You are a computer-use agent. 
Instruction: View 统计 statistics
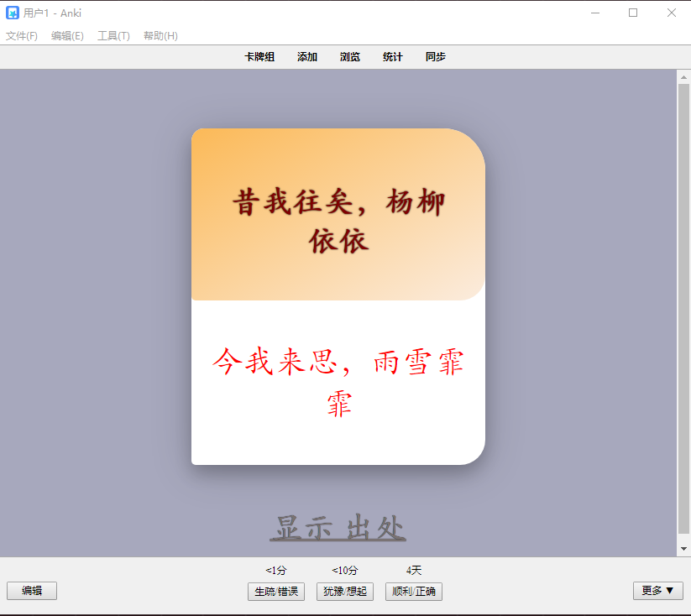393,57
